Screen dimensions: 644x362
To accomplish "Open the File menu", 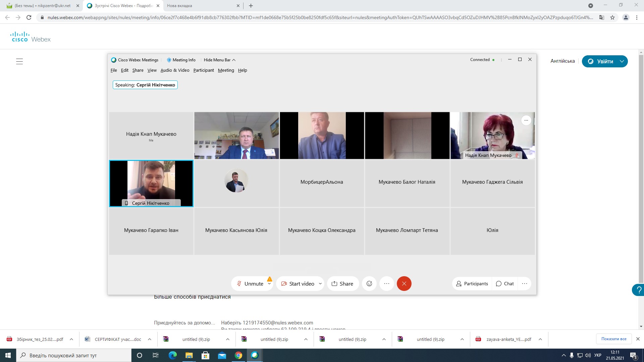I will click(x=114, y=70).
